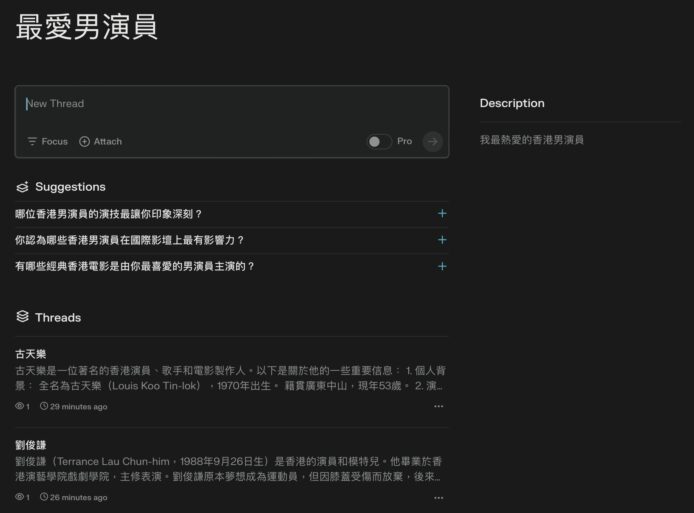This screenshot has width=694, height=513.
Task: Click suggestion text 哪位香港男演員的演技最讓你印象深刻
Action: click(109, 214)
